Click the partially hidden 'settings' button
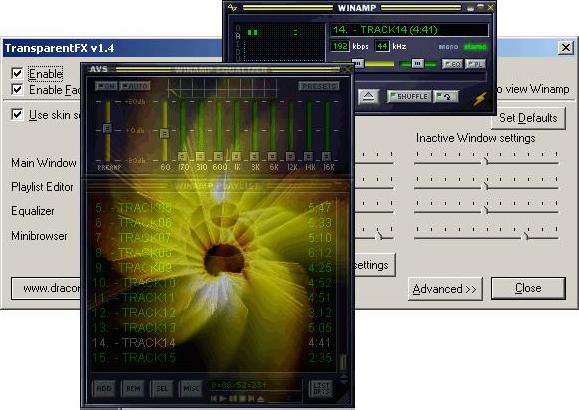 (375, 265)
